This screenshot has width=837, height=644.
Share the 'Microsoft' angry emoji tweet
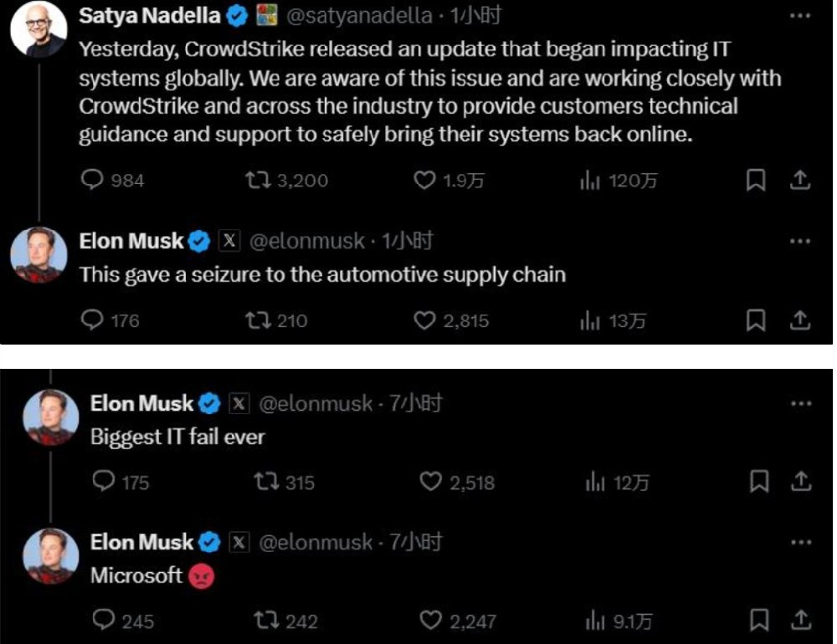(801, 620)
